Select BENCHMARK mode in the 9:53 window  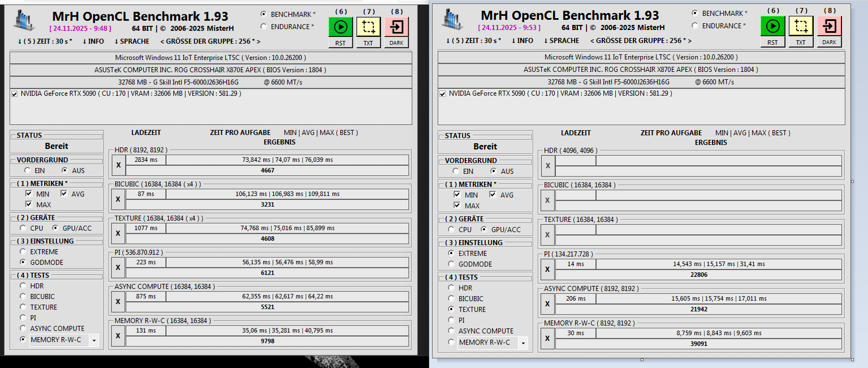click(x=695, y=13)
